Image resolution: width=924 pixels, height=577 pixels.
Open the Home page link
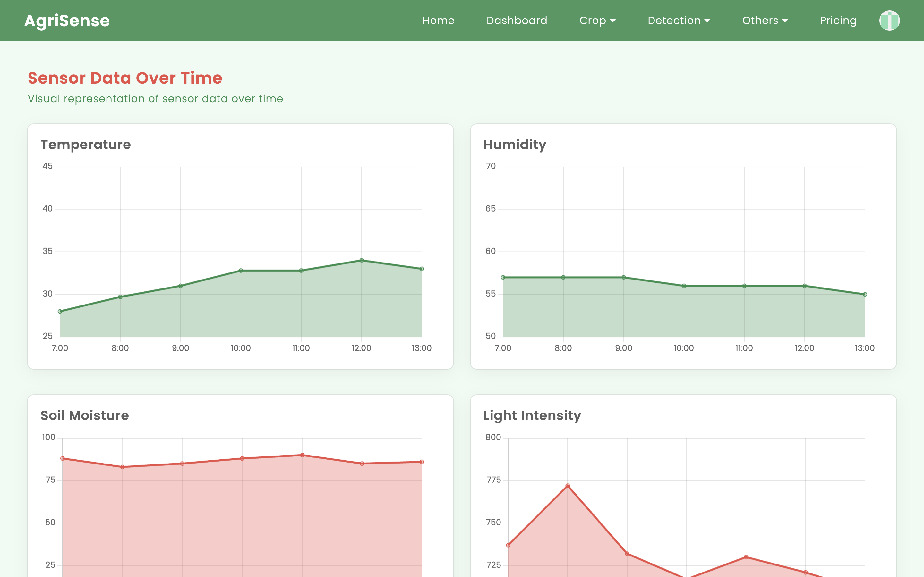(x=438, y=21)
